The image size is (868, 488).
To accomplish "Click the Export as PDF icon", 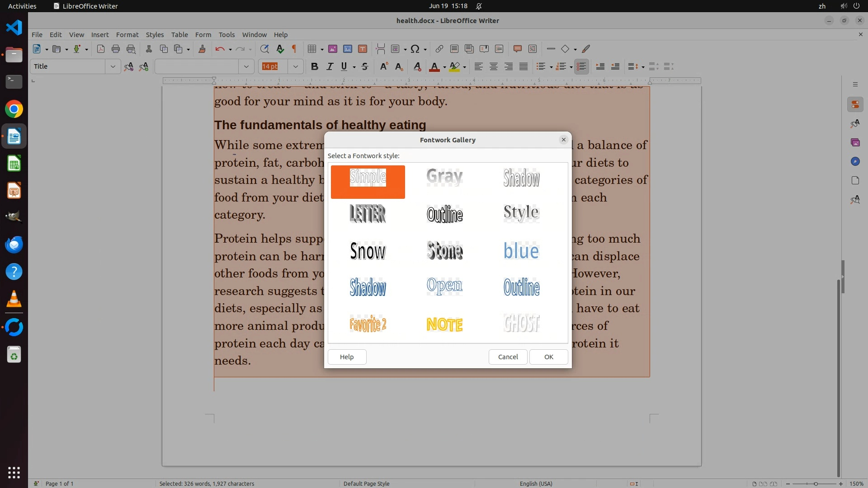I will pos(101,49).
